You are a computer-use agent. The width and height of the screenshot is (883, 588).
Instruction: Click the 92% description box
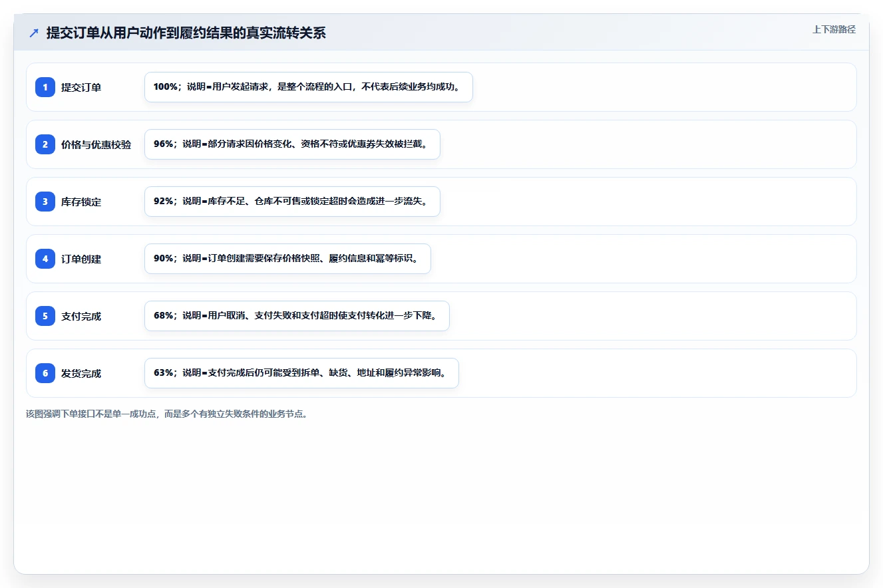(292, 202)
